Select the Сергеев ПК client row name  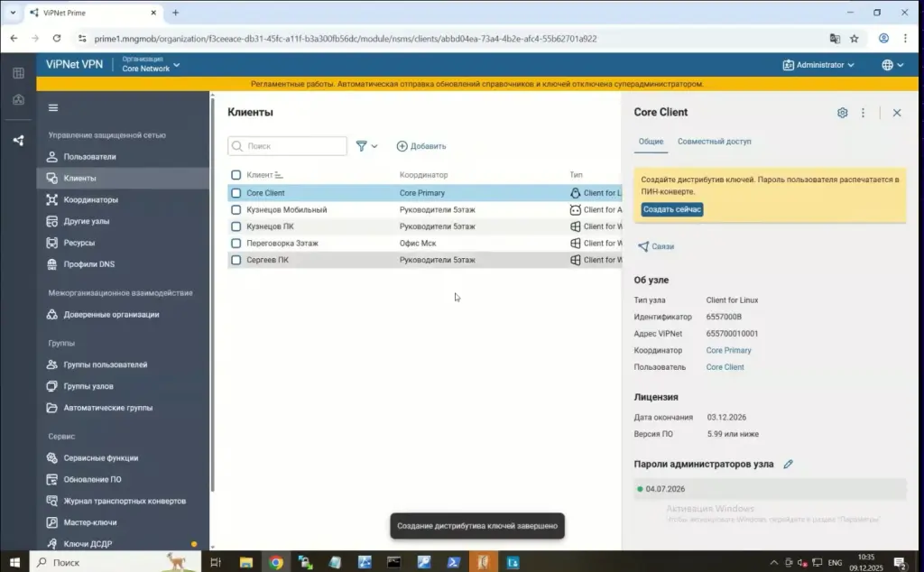point(267,260)
